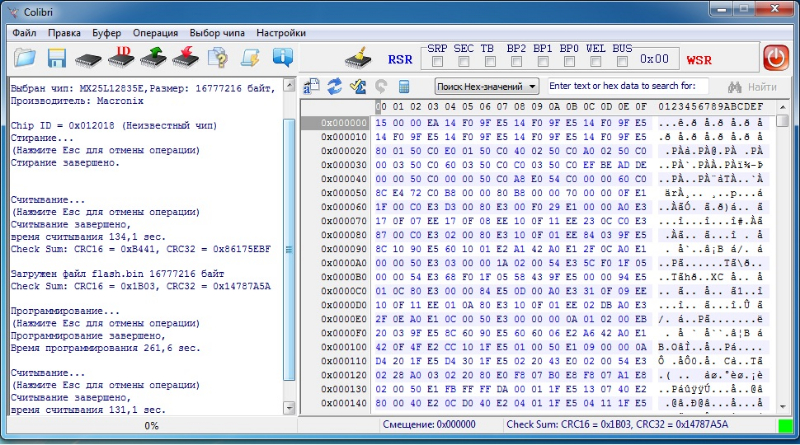The width and height of the screenshot is (800, 445).
Task: Toggle the BP0 status bit checkbox
Action: [569, 62]
